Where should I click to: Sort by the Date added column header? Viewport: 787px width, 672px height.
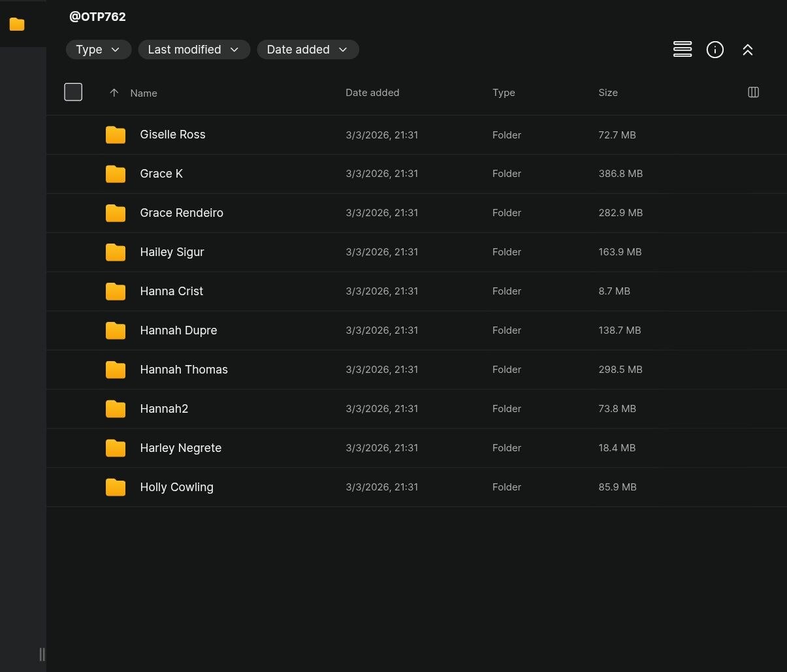[x=372, y=93]
